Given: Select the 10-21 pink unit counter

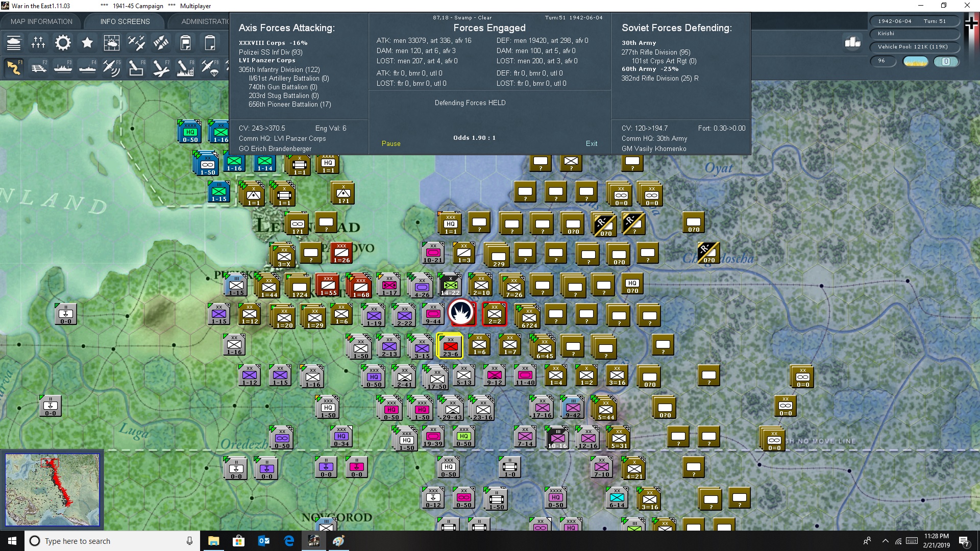Looking at the screenshot, I should click(x=433, y=253).
